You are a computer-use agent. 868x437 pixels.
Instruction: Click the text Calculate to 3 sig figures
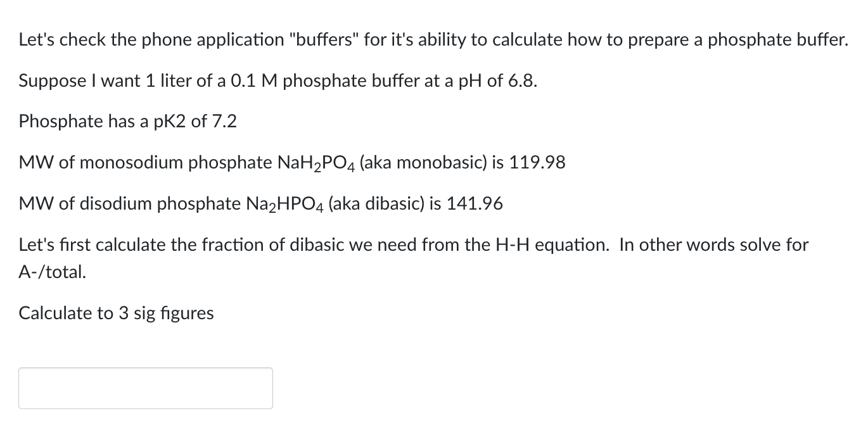(x=116, y=313)
